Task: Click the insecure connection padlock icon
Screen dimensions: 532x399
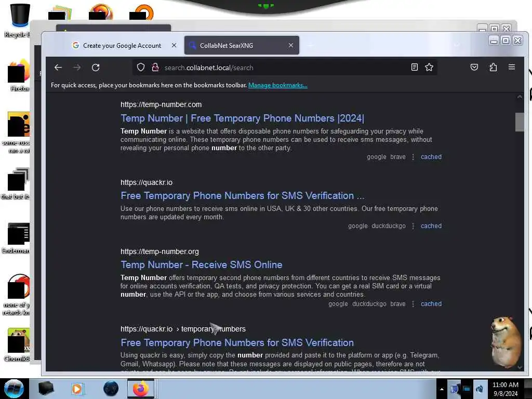Action: pos(155,68)
